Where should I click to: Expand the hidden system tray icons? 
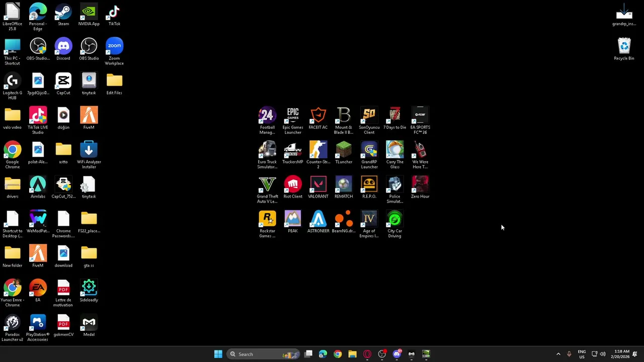tap(558, 354)
